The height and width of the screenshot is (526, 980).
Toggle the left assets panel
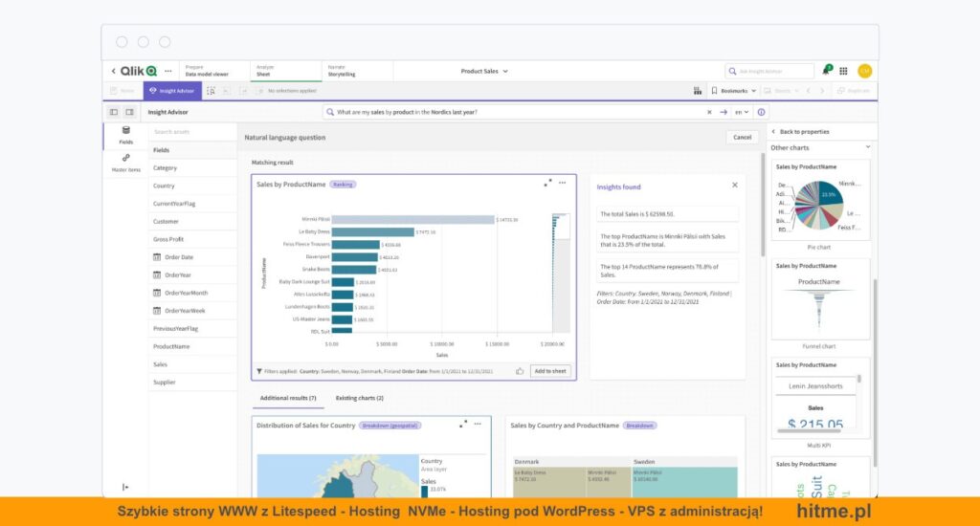(113, 112)
